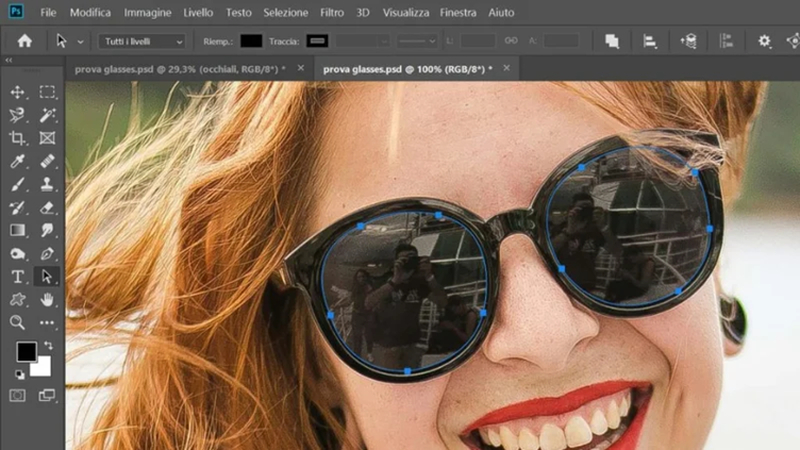Select the Lasso tool
This screenshot has height=450, width=800.
[17, 115]
